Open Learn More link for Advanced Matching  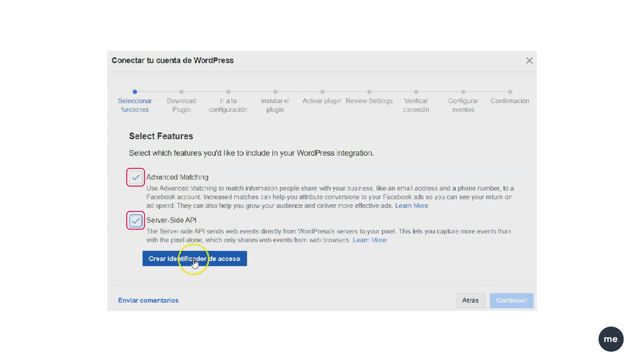tap(412, 206)
